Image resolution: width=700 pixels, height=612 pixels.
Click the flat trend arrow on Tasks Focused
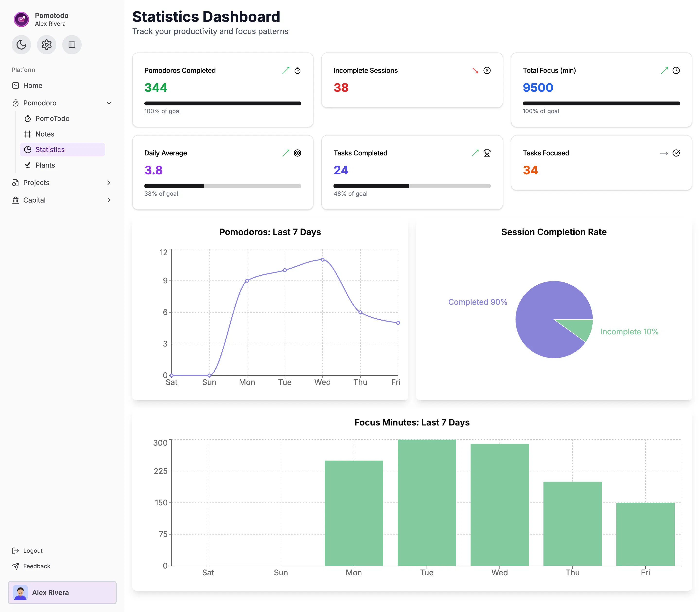(664, 154)
